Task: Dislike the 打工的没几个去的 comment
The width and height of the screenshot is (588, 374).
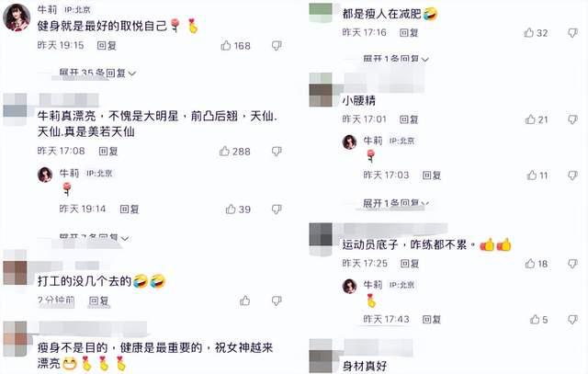Action: pos(277,300)
